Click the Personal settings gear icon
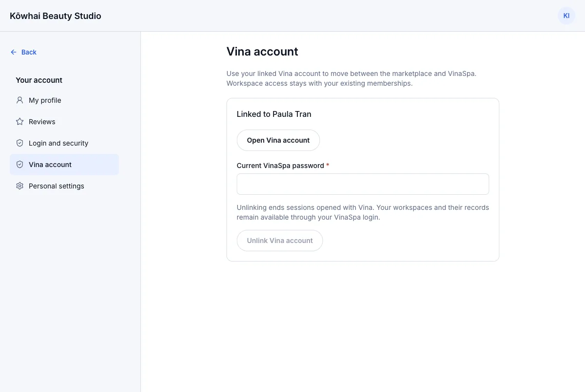 [19, 186]
